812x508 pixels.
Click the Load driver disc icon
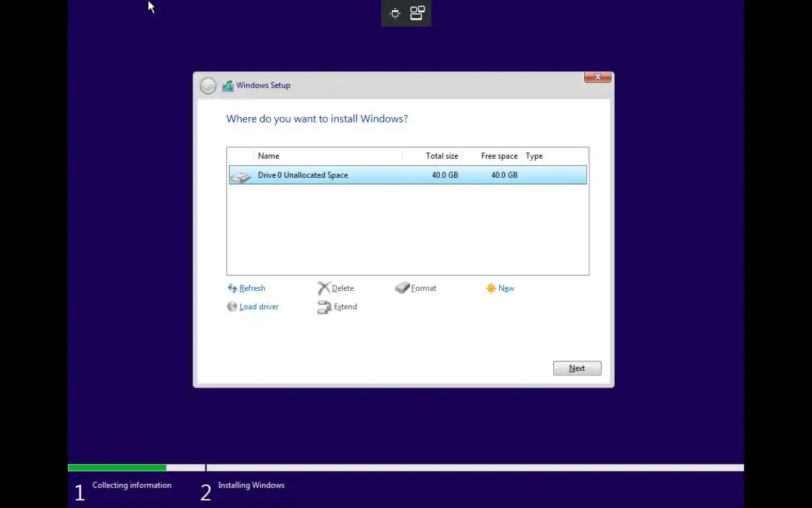click(232, 307)
